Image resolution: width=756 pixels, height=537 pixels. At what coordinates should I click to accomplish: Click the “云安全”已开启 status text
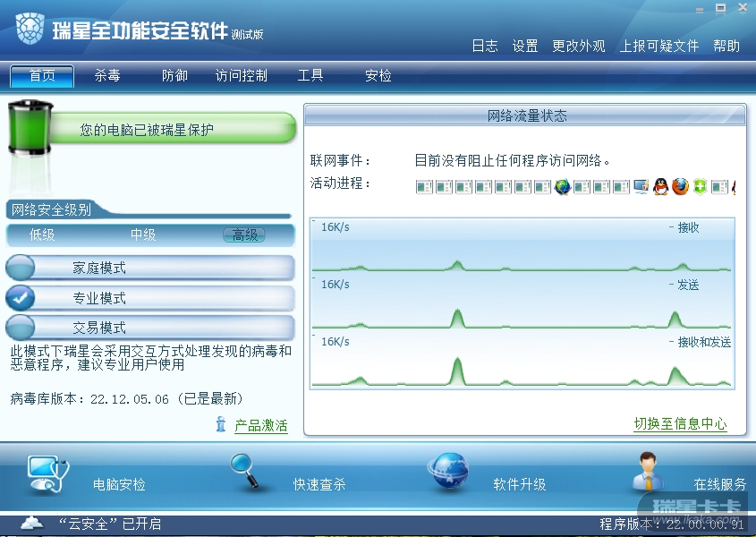tap(109, 524)
